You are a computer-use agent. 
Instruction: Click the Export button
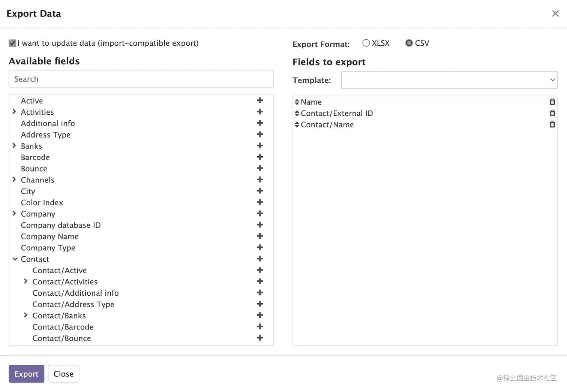26,374
